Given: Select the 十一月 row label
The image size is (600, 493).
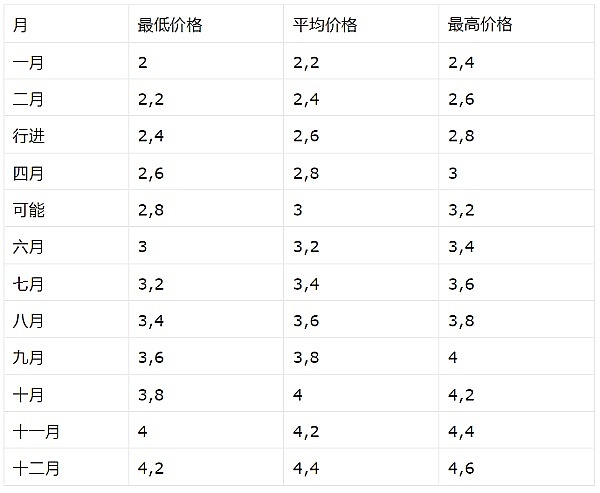Looking at the screenshot, I should coord(37,431).
